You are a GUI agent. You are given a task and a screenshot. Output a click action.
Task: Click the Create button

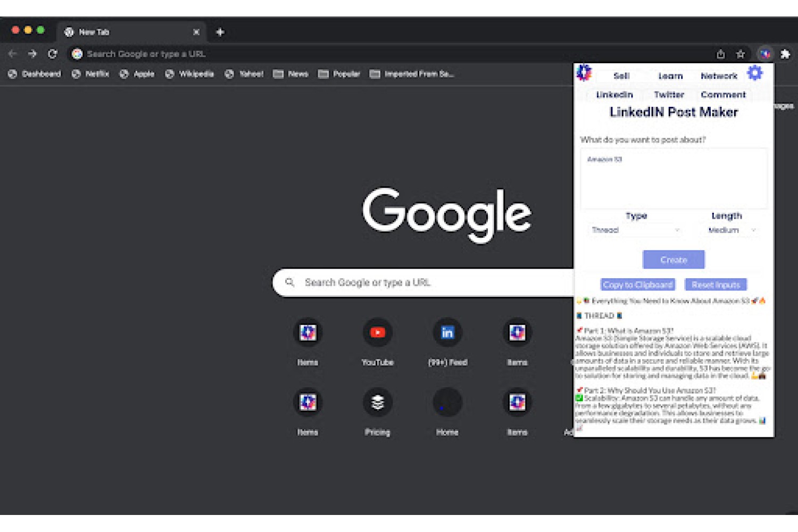(x=674, y=260)
